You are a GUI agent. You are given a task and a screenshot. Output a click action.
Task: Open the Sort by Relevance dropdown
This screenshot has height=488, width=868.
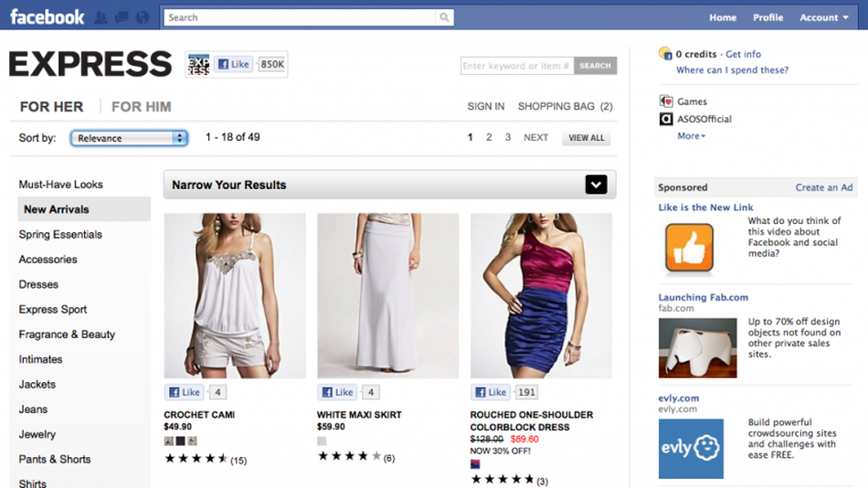129,138
